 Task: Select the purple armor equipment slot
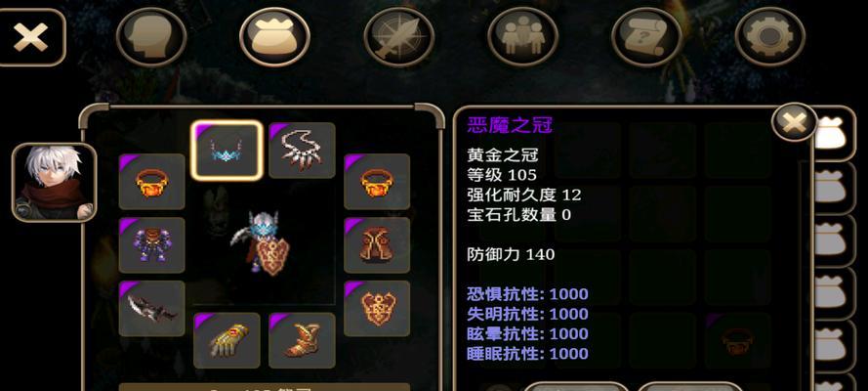click(151, 244)
